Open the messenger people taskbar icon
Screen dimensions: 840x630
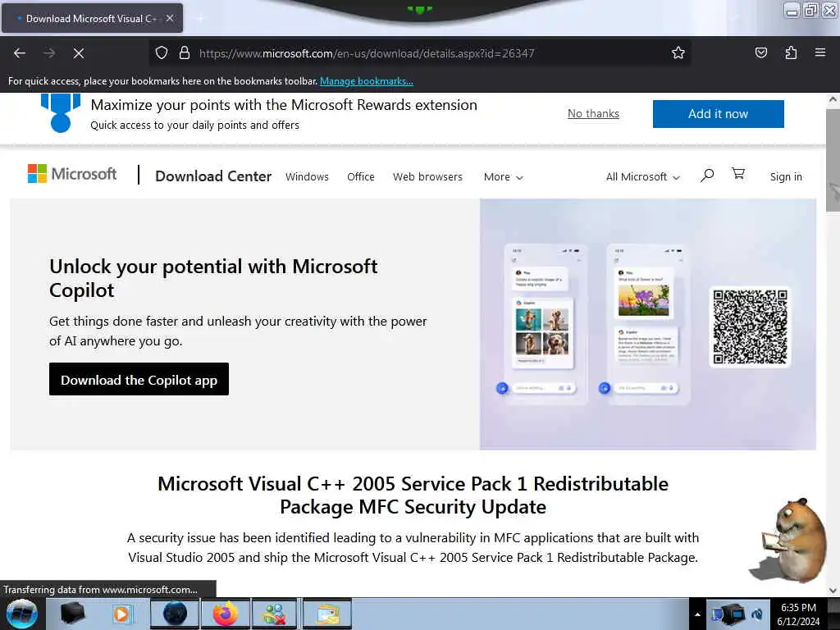click(x=275, y=614)
